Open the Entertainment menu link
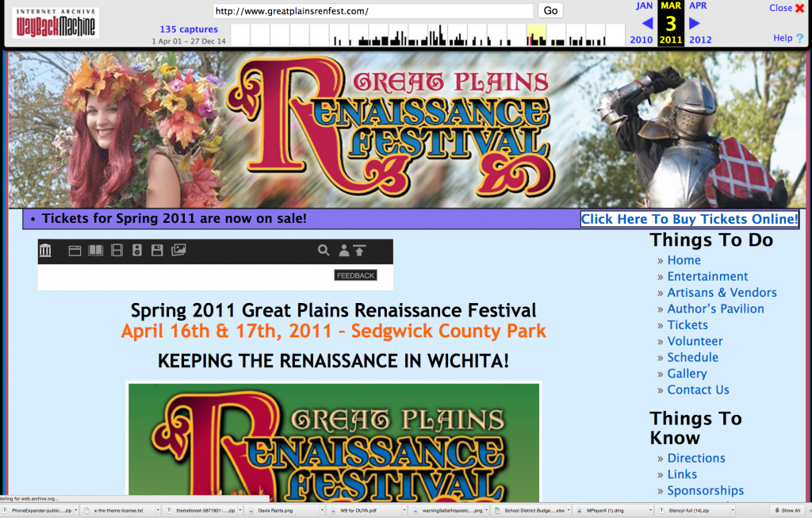The image size is (812, 518). coord(707,276)
